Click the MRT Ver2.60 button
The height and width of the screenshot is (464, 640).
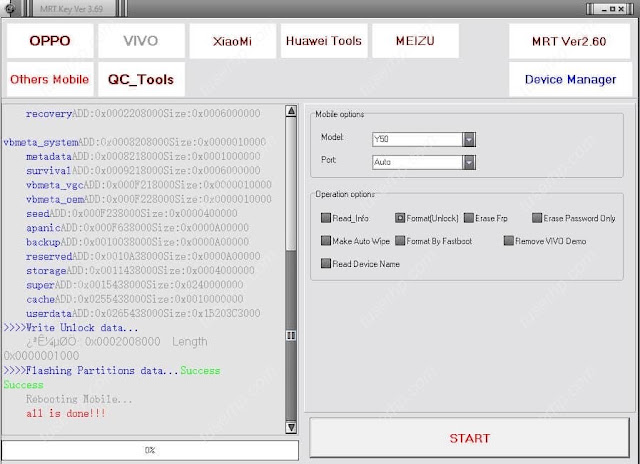[x=569, y=41]
